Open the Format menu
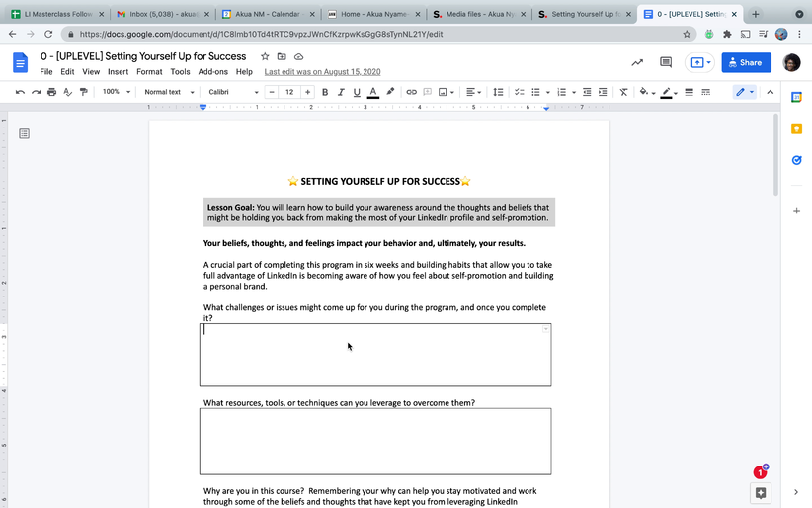The width and height of the screenshot is (812, 508). 149,72
